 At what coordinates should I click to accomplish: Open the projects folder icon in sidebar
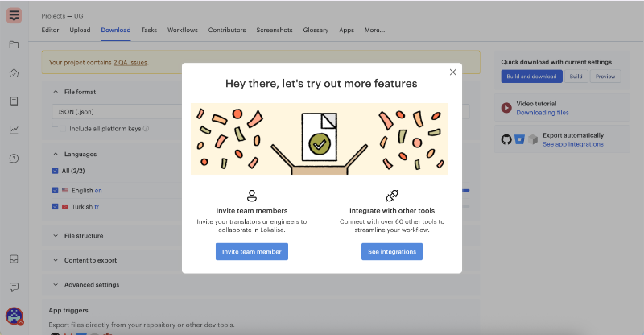(x=14, y=44)
